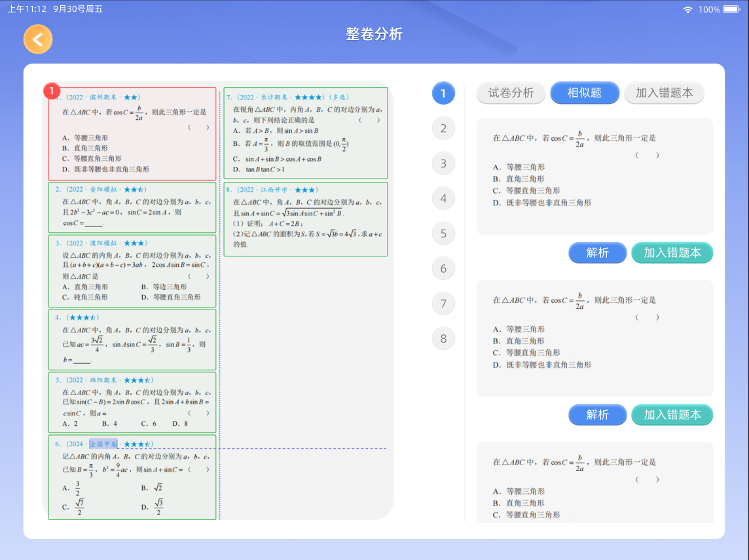Select question number 2 circle
Viewport: 749px width, 560px height.
click(x=443, y=128)
